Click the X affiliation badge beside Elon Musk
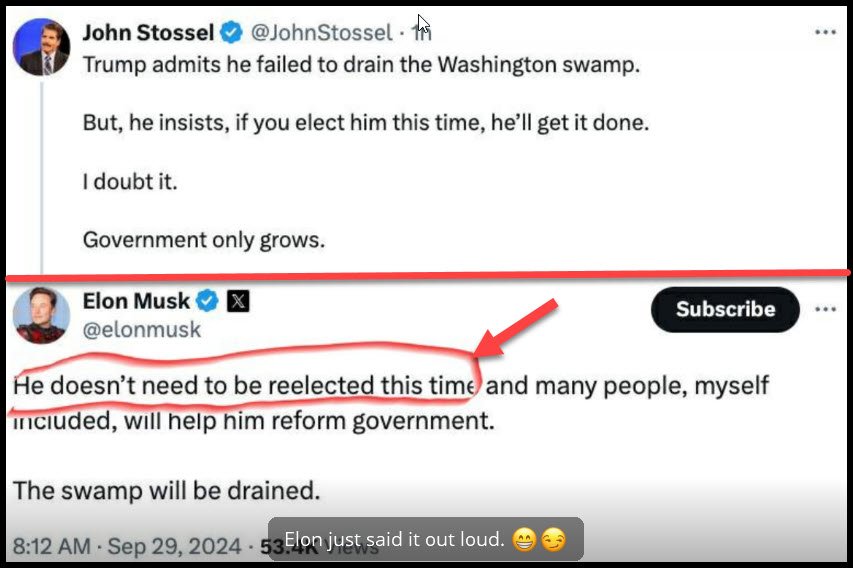 click(238, 301)
